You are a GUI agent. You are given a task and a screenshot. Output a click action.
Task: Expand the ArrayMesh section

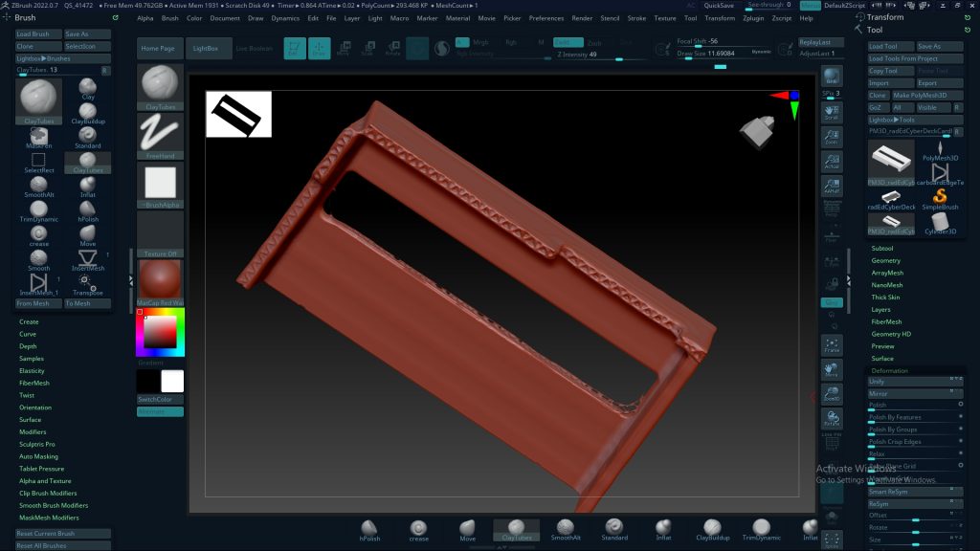coord(887,273)
